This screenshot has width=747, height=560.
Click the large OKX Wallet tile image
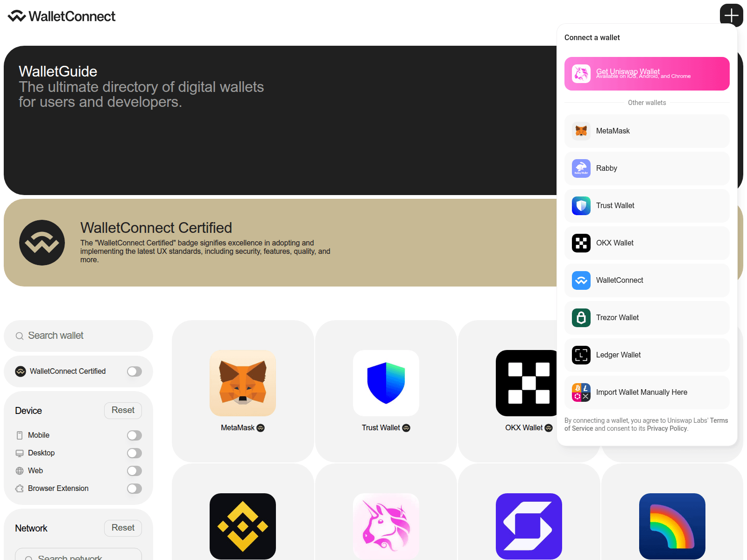(526, 383)
